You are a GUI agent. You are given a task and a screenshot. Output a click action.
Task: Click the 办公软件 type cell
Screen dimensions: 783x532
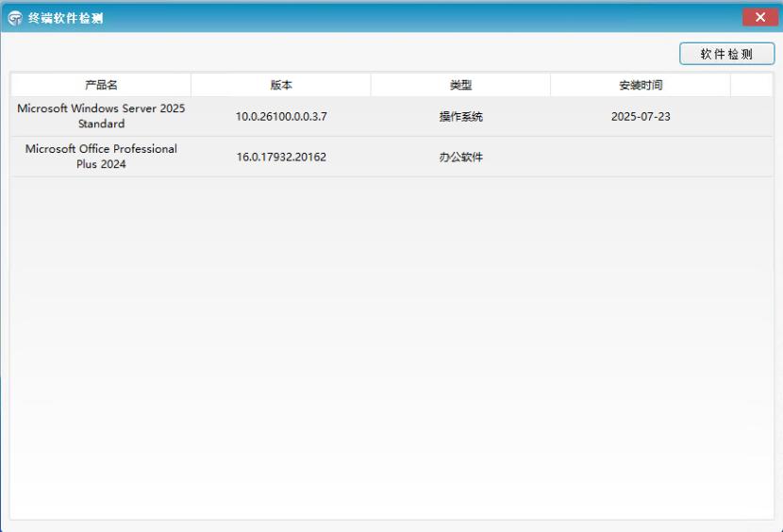(460, 157)
